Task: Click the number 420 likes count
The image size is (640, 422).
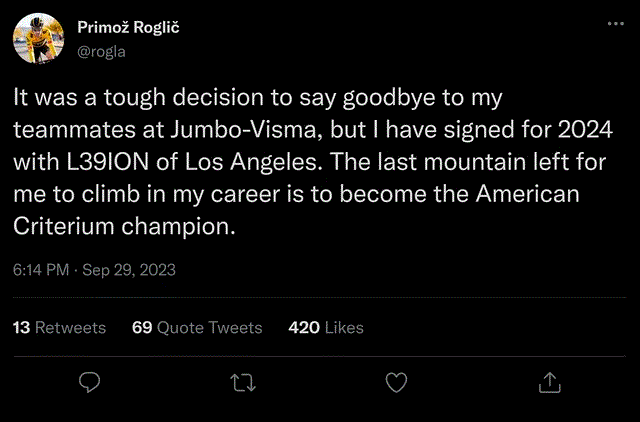Action: (303, 327)
